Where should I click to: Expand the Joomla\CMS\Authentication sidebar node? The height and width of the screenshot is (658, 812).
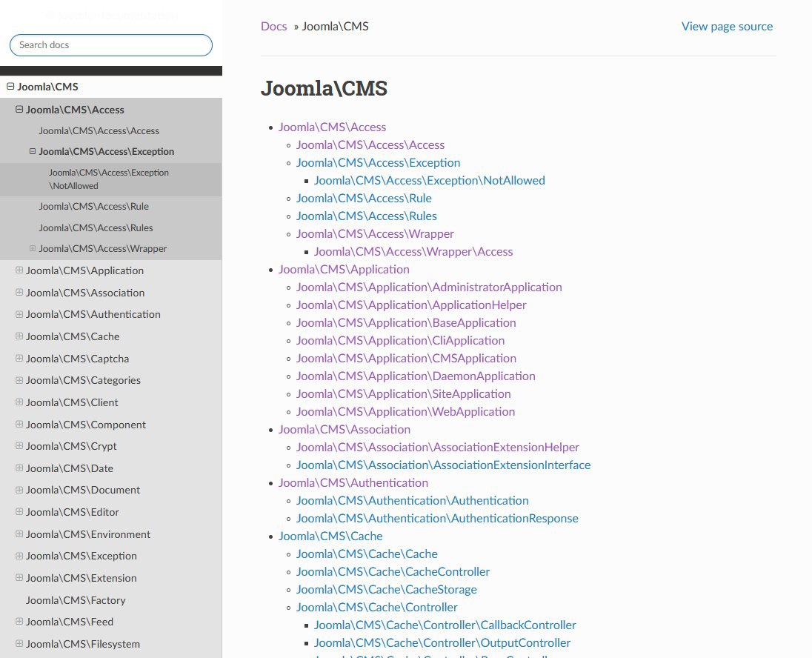[x=19, y=314]
